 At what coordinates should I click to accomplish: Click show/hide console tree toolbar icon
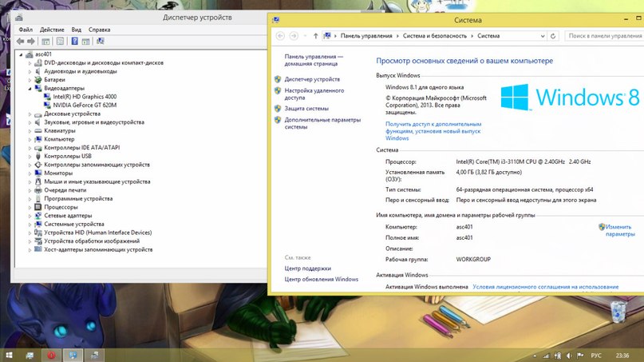(45, 41)
